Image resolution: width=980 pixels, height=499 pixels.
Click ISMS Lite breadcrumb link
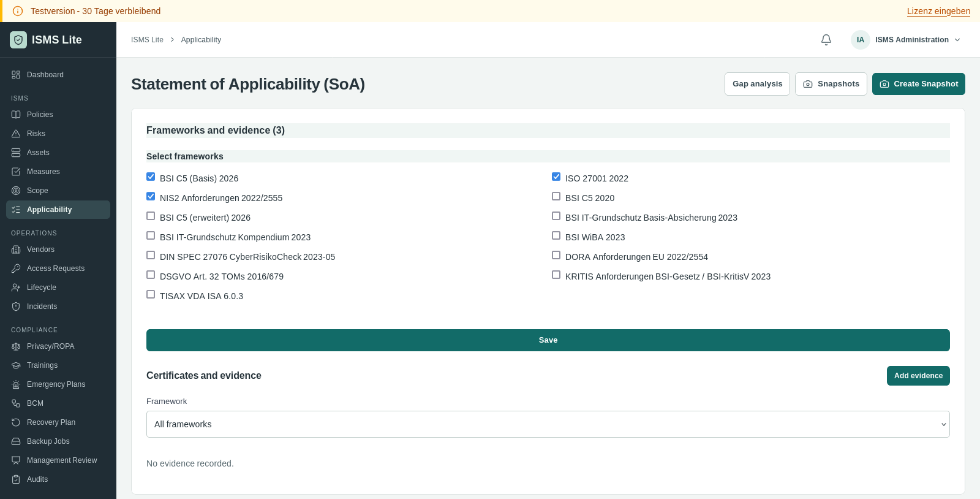147,40
